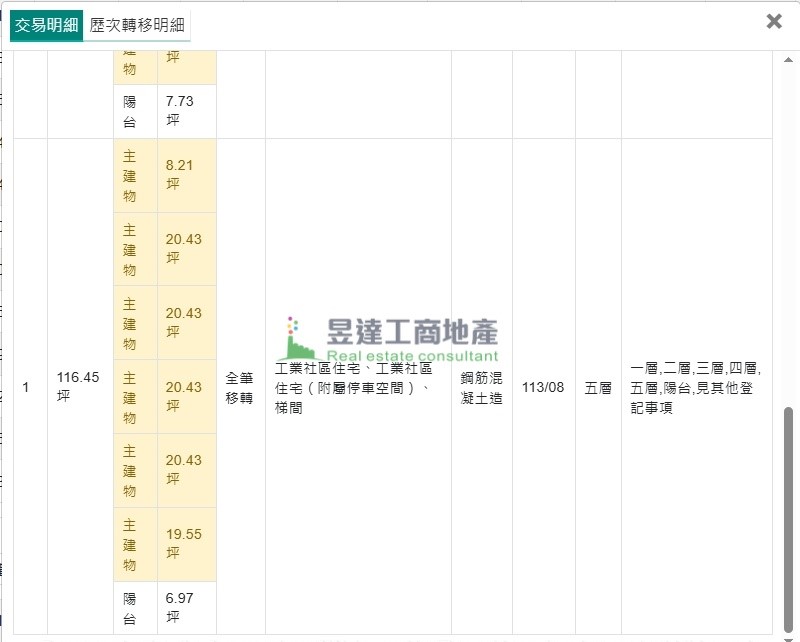Click the floor list cell starting with 一層,二層

point(696,387)
